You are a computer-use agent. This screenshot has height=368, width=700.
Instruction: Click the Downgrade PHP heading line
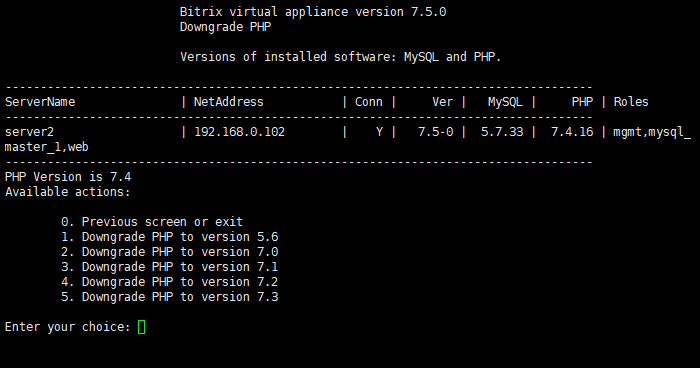coord(225,27)
